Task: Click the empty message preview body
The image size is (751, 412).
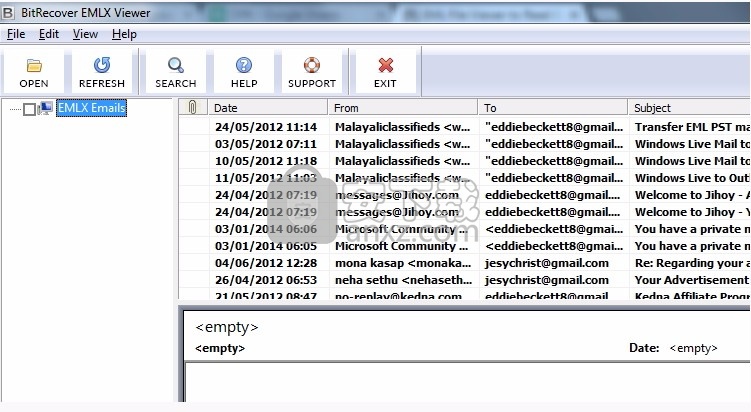Action: point(468,382)
